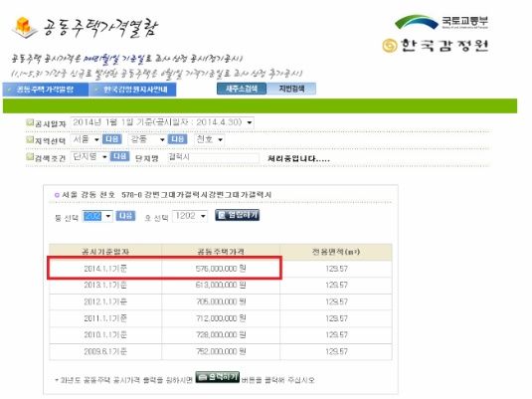Click the 처리중입니다 status message
The height and width of the screenshot is (399, 532).
(298, 158)
